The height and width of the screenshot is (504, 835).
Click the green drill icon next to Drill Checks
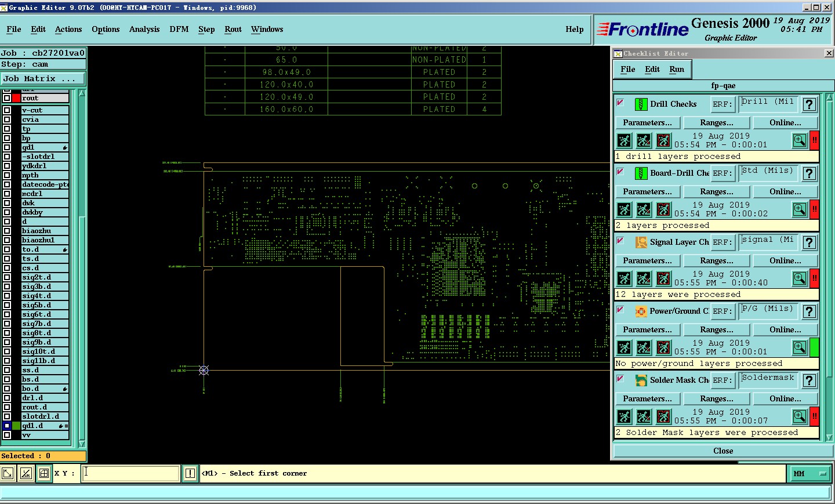(641, 104)
